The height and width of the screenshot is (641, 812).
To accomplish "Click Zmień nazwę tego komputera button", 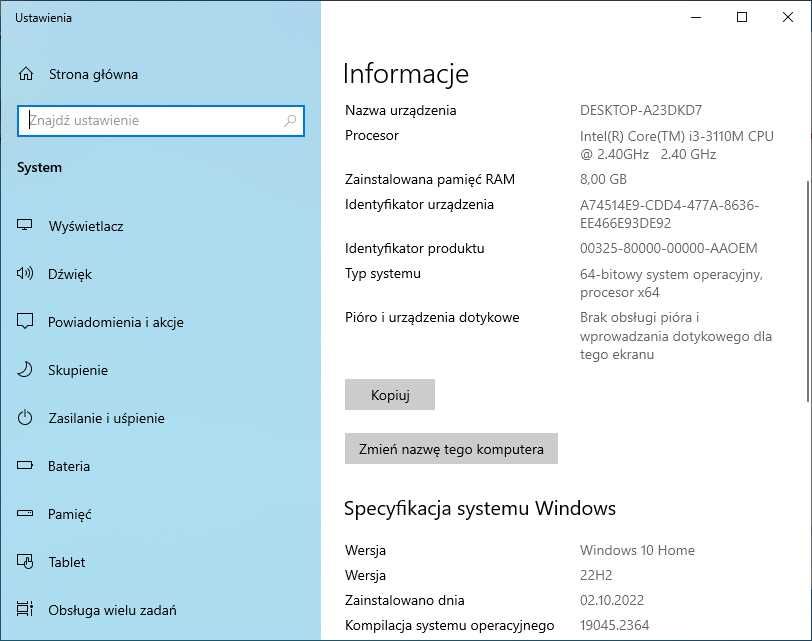I will pyautogui.click(x=451, y=448).
